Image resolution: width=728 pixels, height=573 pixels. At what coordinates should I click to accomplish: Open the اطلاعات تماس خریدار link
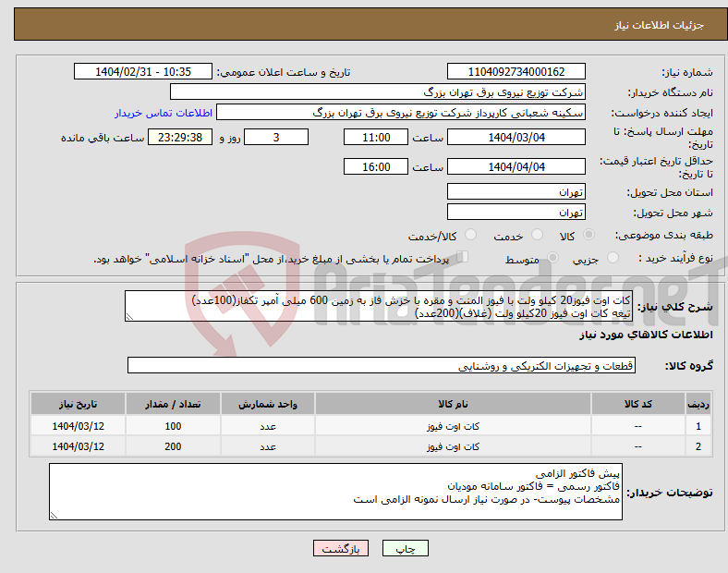click(164, 113)
